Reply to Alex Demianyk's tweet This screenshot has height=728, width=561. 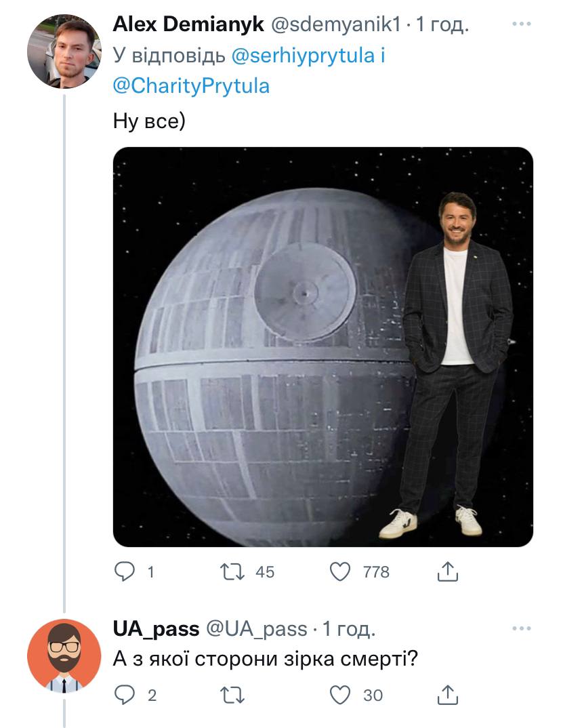pyautogui.click(x=125, y=572)
